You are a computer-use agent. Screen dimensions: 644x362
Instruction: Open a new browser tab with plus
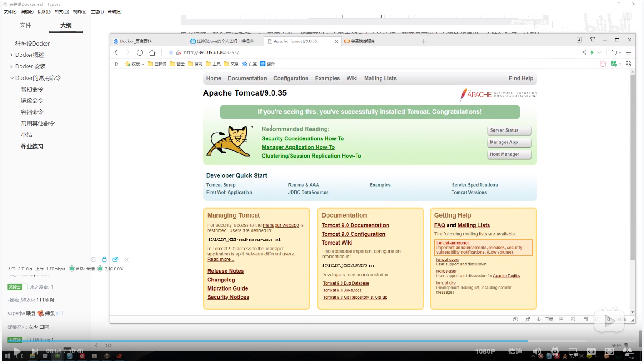point(424,41)
